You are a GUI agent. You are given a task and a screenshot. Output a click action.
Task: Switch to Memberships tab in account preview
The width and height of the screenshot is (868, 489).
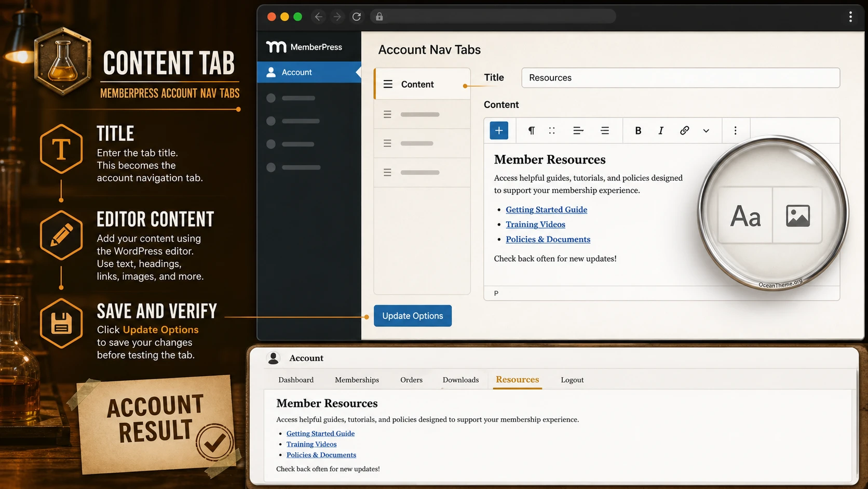tap(357, 380)
